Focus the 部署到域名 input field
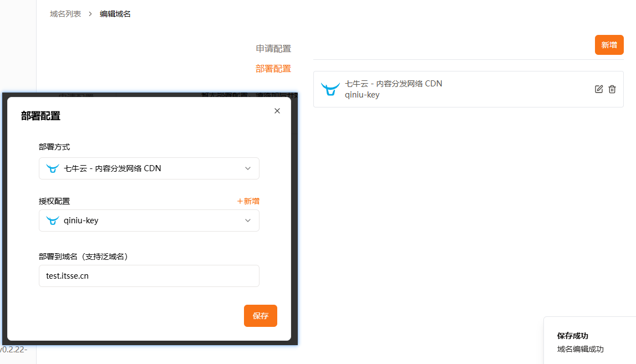Image resolution: width=636 pixels, height=364 pixels. click(x=149, y=276)
